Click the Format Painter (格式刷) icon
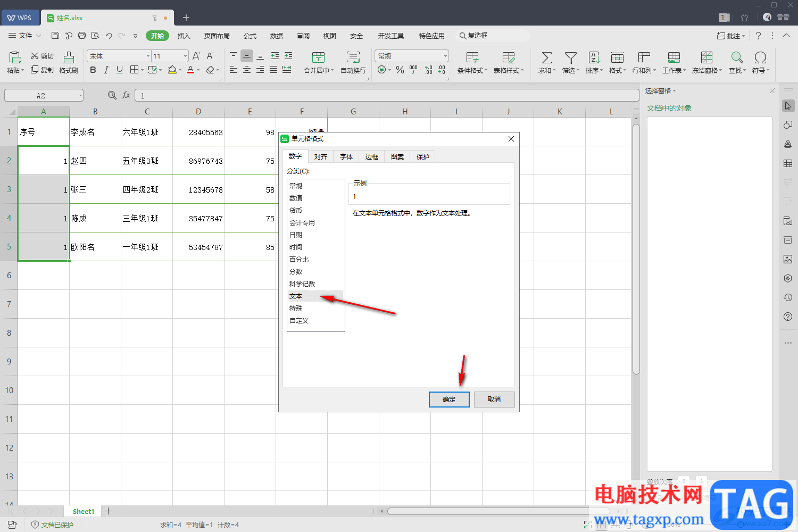798x532 pixels. pos(69,57)
